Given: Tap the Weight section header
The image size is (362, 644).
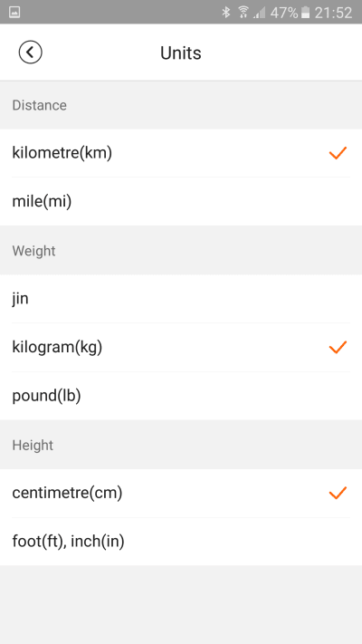Looking at the screenshot, I should point(33,251).
